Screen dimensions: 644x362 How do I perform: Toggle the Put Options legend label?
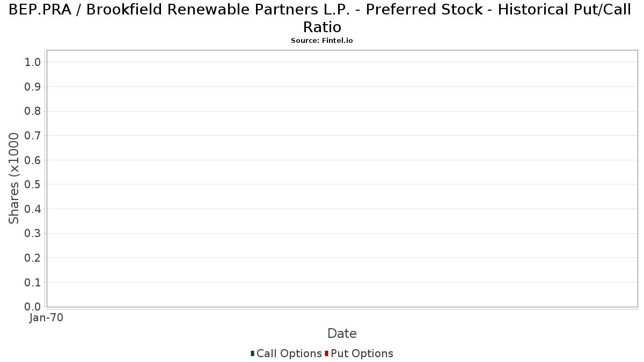(362, 353)
